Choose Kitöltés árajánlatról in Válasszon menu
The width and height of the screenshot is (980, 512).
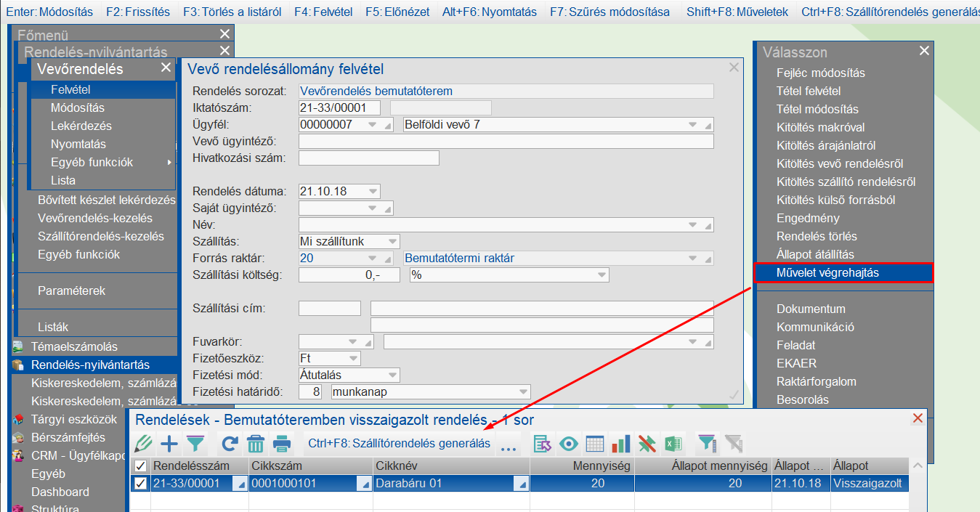(843, 145)
